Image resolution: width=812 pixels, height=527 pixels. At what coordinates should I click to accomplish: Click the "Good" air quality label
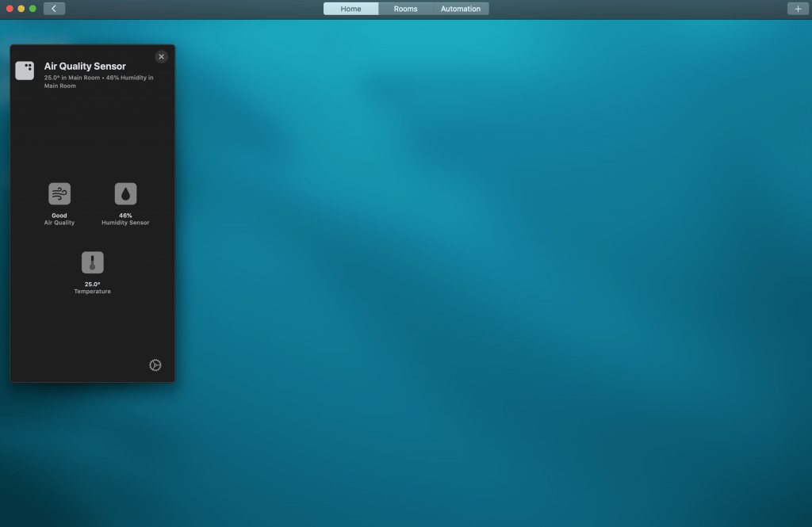[x=59, y=216]
